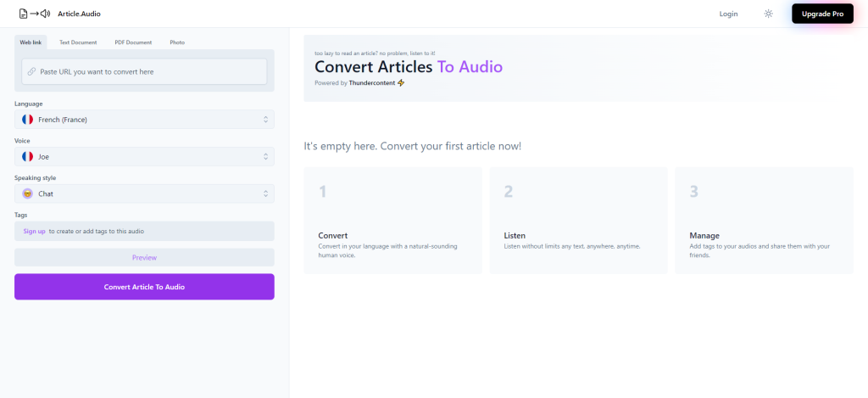868x398 pixels.
Task: Select the Photo tab
Action: pos(177,42)
